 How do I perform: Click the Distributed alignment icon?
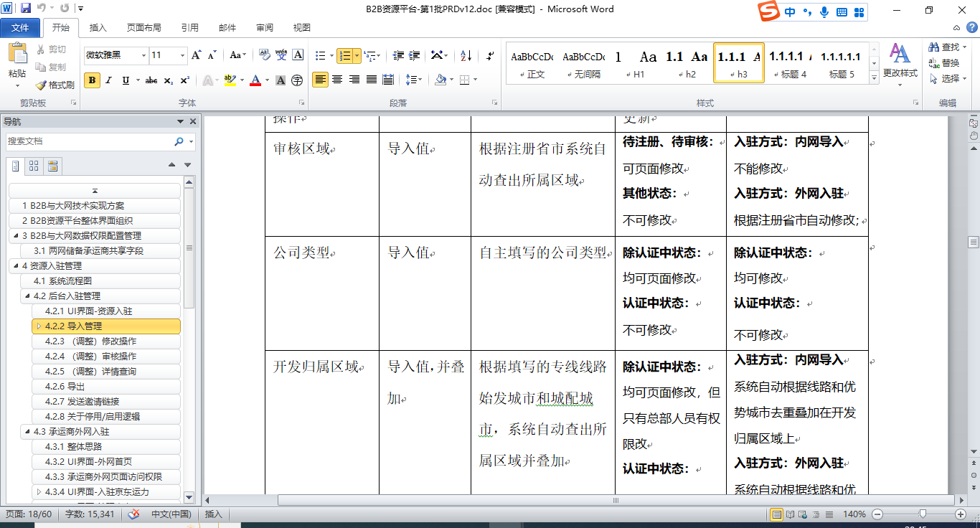click(389, 80)
